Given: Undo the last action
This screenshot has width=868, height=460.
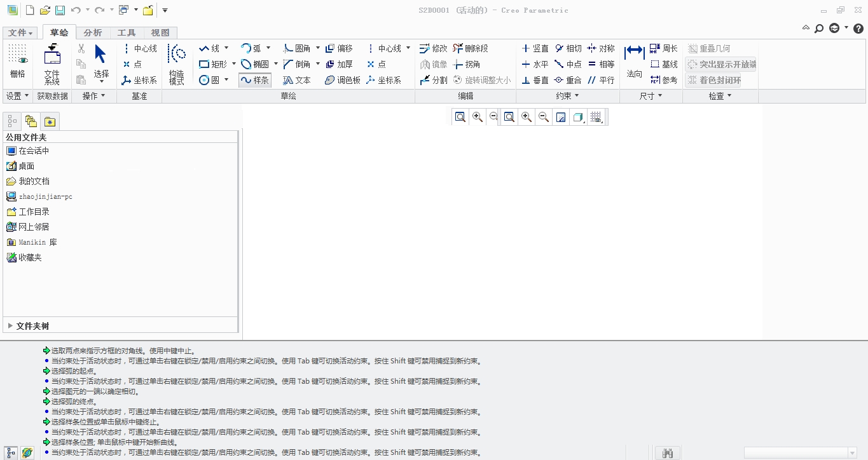Looking at the screenshot, I should tap(76, 10).
